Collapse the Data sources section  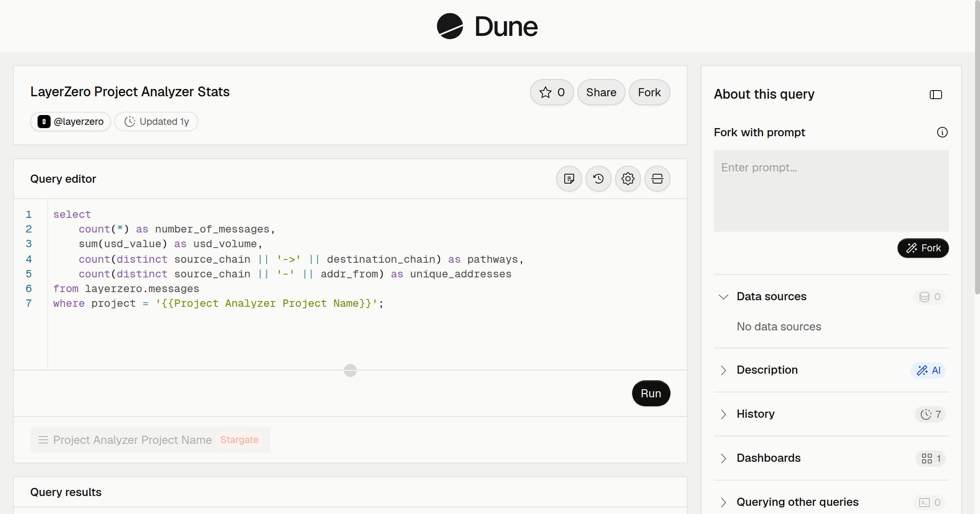(723, 297)
